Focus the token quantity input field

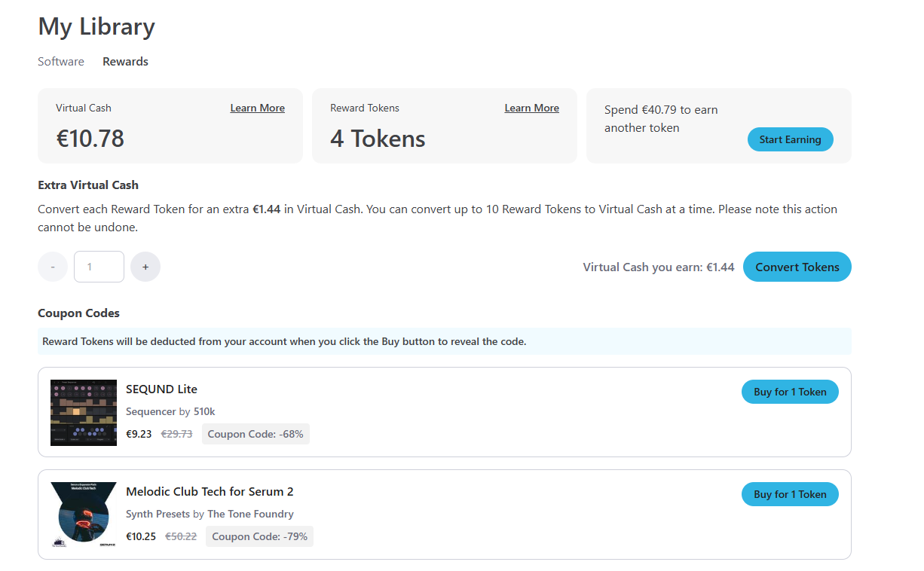coord(99,267)
